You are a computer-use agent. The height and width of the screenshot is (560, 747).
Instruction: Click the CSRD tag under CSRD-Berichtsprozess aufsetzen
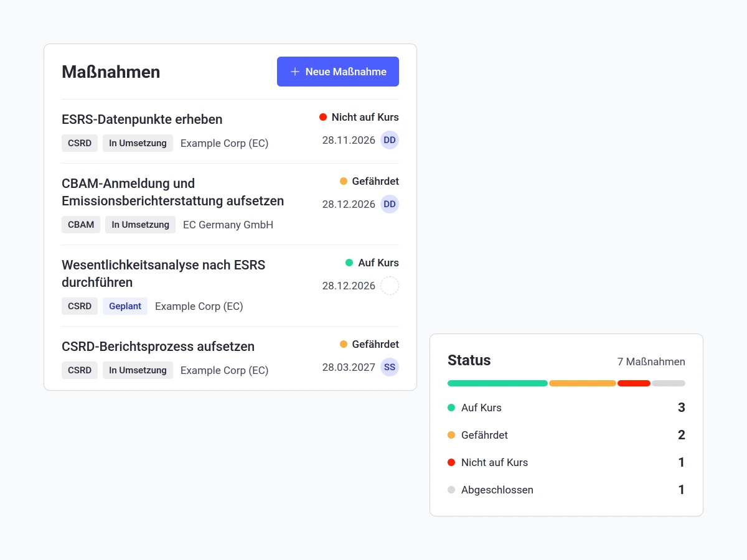coord(80,370)
